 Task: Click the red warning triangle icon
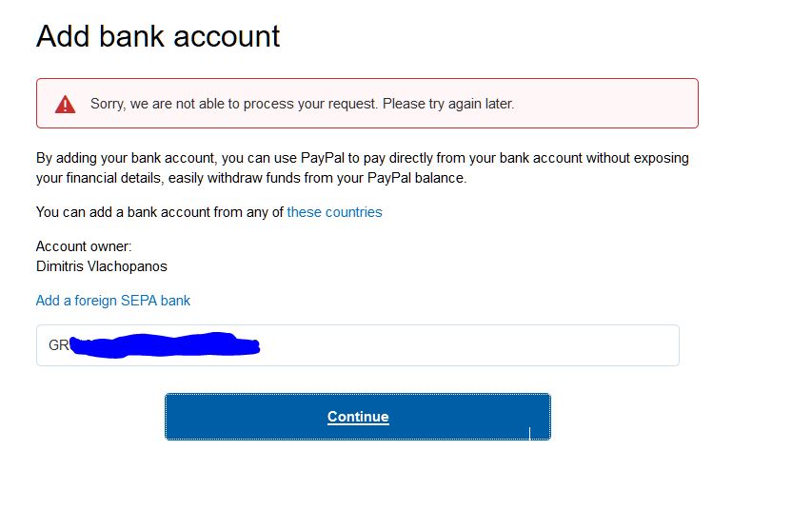coord(66,104)
